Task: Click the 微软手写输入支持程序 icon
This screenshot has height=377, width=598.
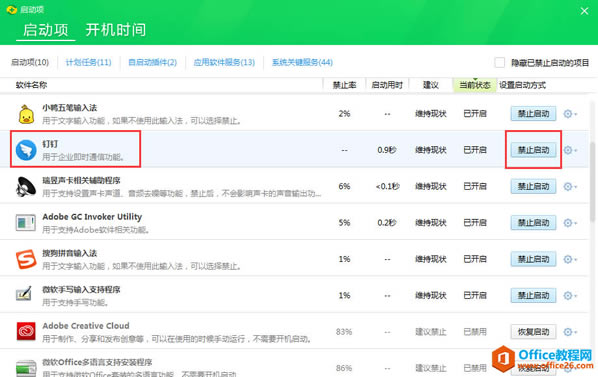Action: click(x=24, y=294)
